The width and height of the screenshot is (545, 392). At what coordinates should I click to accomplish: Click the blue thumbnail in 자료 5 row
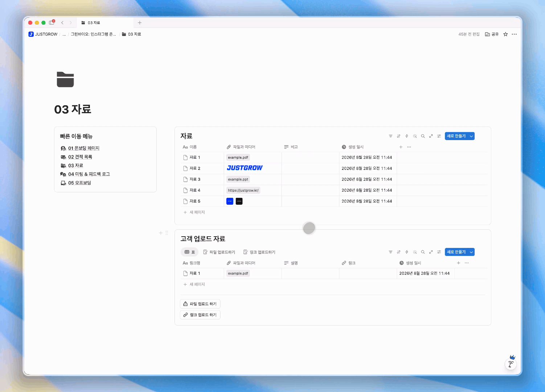(x=230, y=201)
